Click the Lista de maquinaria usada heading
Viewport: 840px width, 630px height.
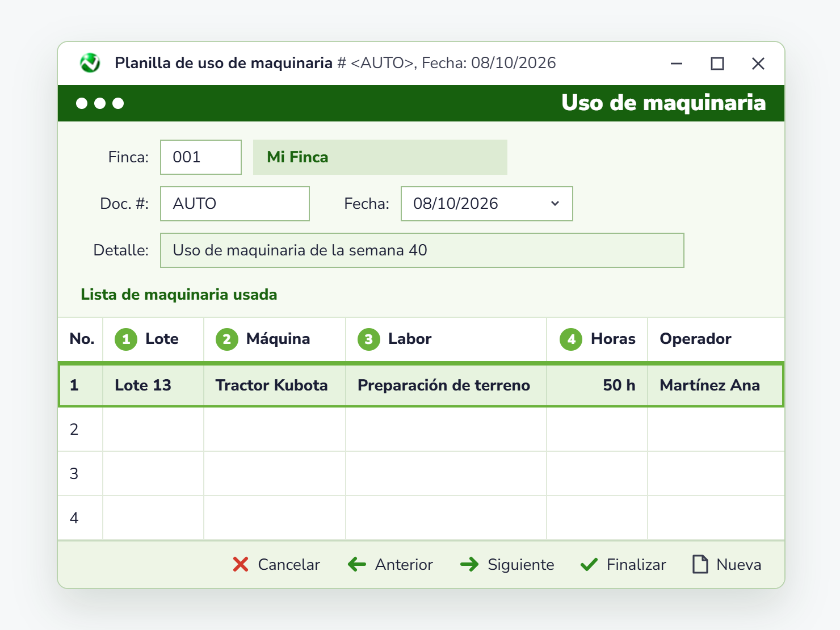click(x=179, y=295)
